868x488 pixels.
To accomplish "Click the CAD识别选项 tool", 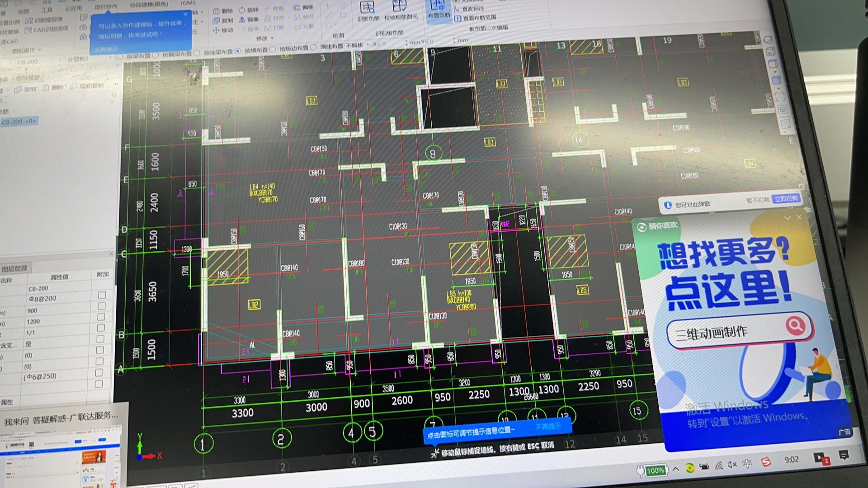I will click(46, 30).
